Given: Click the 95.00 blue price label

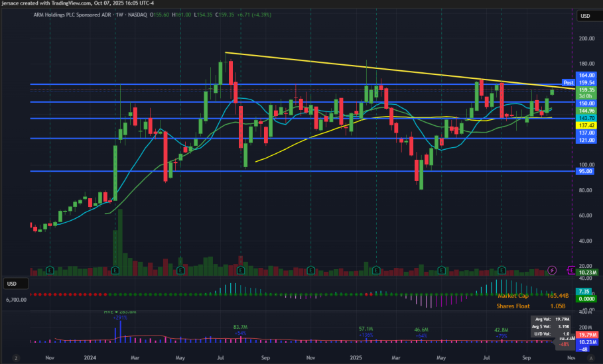Looking at the screenshot, I should pyautogui.click(x=585, y=172).
